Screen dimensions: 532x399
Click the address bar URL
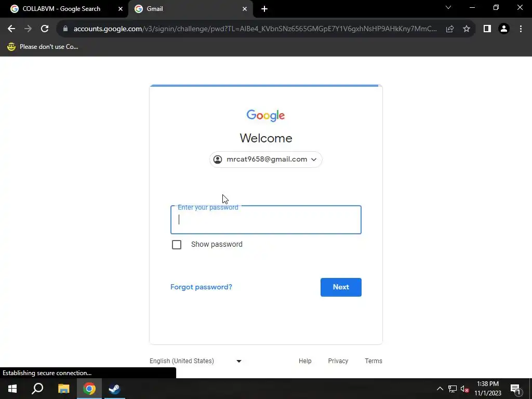pyautogui.click(x=255, y=29)
